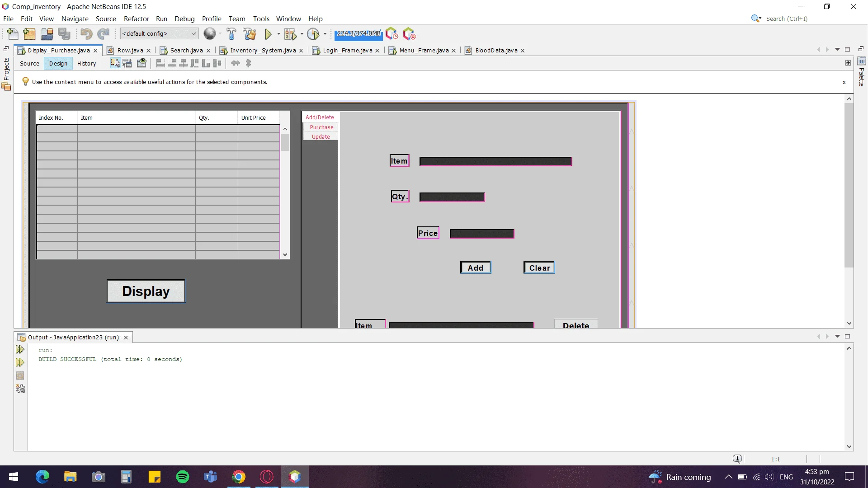This screenshot has height=488, width=868.
Task: Open the Login_Frame.java tab
Action: [x=348, y=50]
